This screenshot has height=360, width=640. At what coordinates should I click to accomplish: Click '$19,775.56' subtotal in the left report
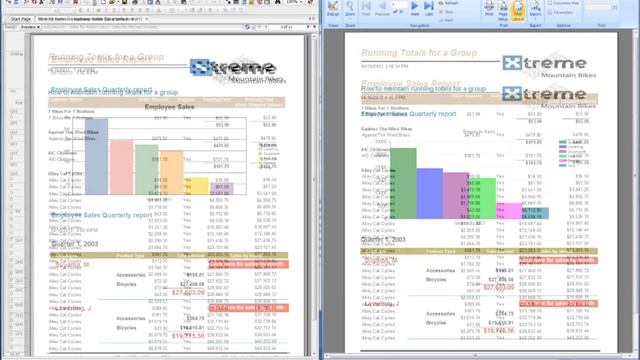188,336
